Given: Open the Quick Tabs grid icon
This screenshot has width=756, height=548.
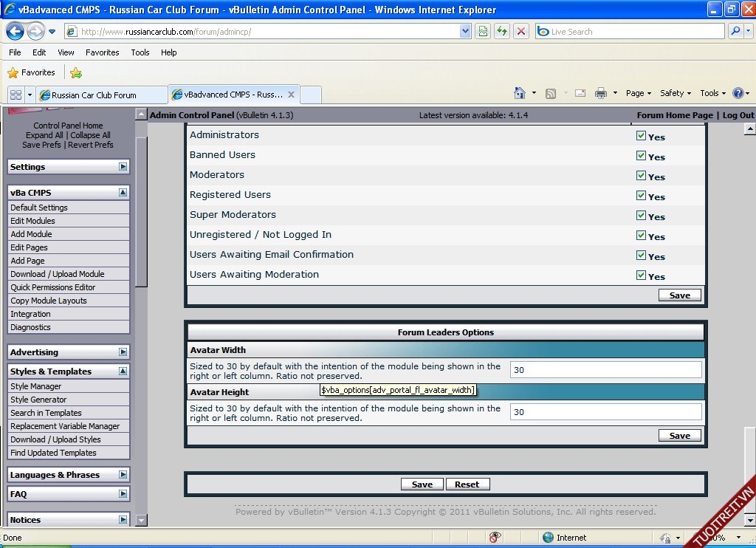Looking at the screenshot, I should point(15,95).
